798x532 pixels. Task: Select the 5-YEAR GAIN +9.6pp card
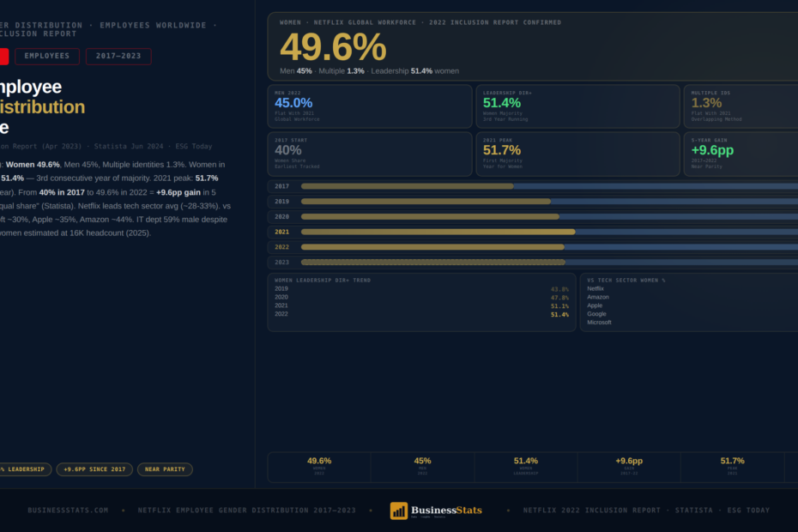tap(741, 154)
